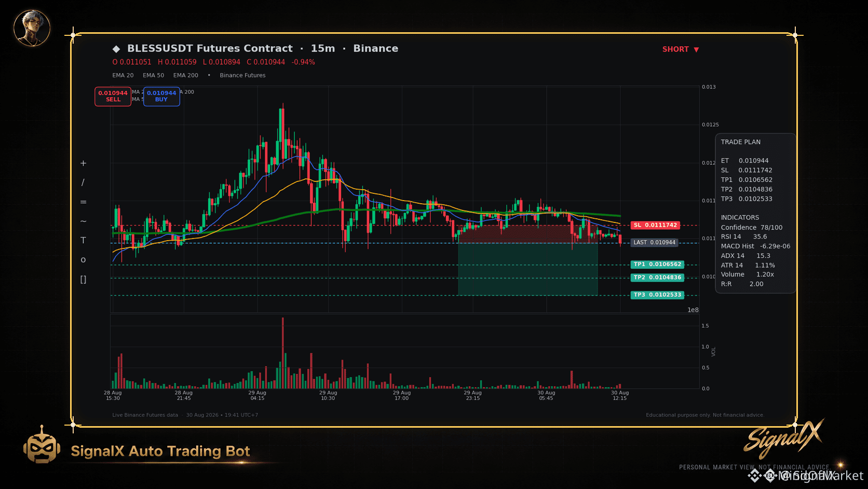Click the -0.94% change value
Screen dimensions: 868x489
coord(303,62)
